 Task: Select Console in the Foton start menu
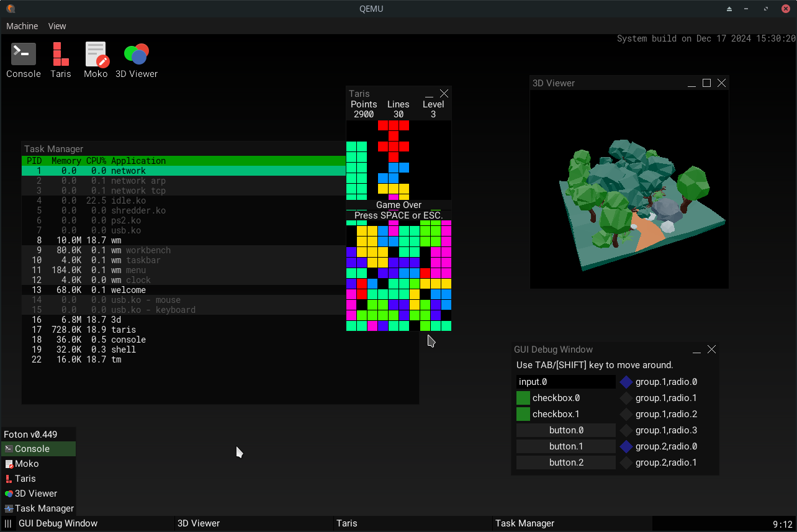38,449
